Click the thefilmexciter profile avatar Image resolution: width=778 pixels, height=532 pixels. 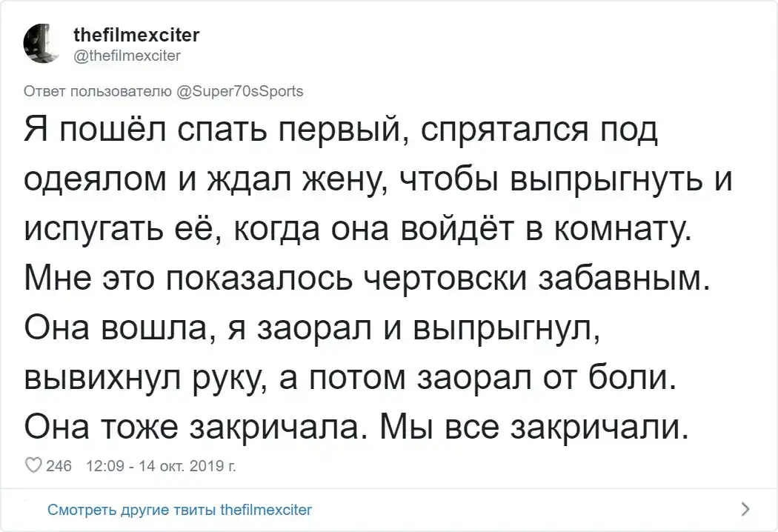tap(46, 44)
